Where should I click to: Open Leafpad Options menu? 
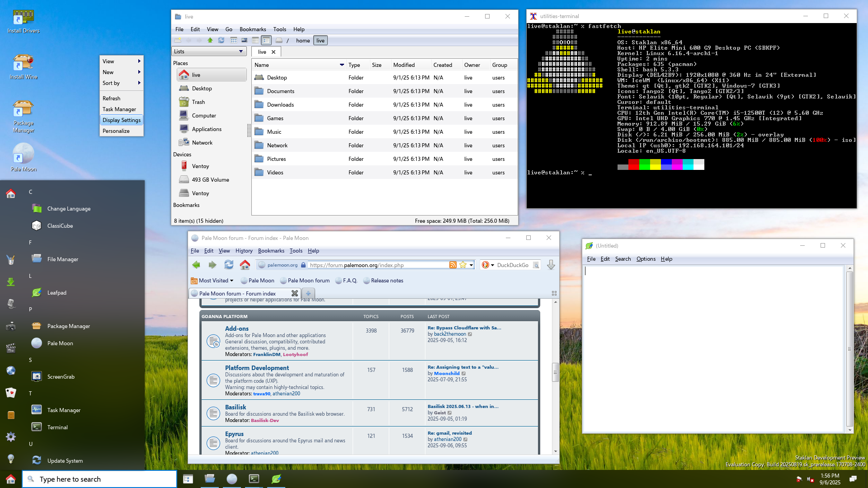click(646, 259)
